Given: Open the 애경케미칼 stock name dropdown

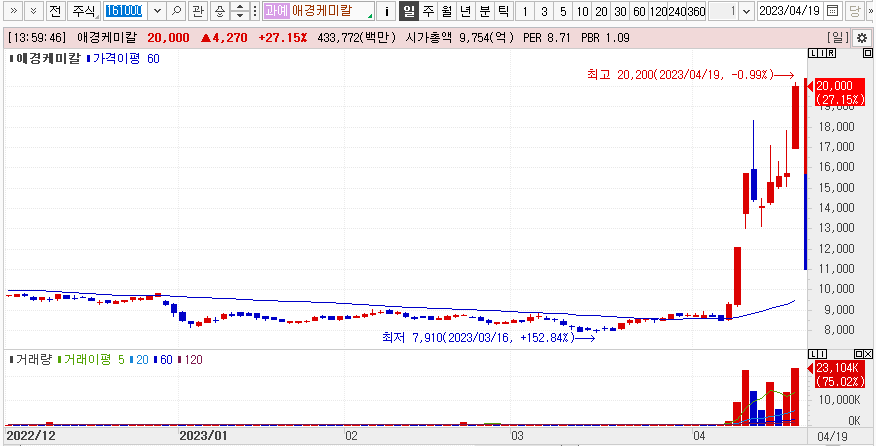Looking at the screenshot, I should click(318, 11).
